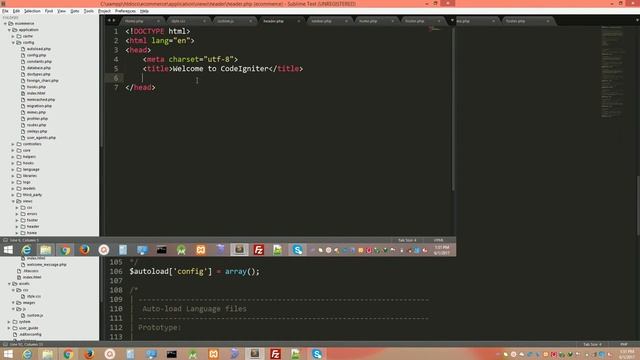Close the style.css editor tab
Viewport: 640px width, 360px height.
(x=204, y=21)
